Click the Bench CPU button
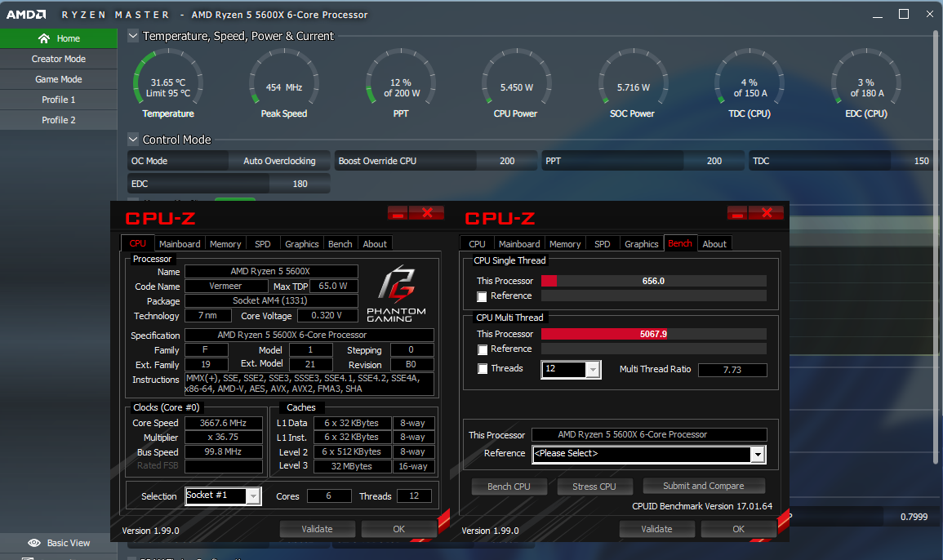 (x=509, y=487)
